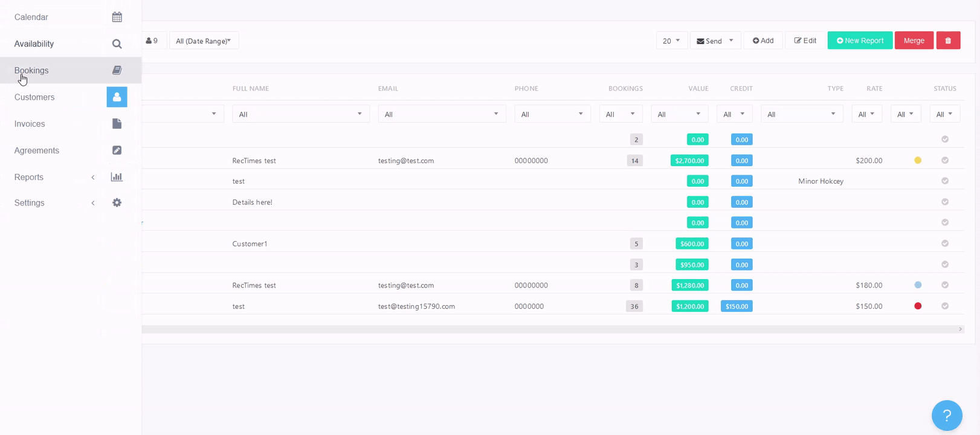
Task: Toggle status check for Minor Hokcey row
Action: (945, 181)
